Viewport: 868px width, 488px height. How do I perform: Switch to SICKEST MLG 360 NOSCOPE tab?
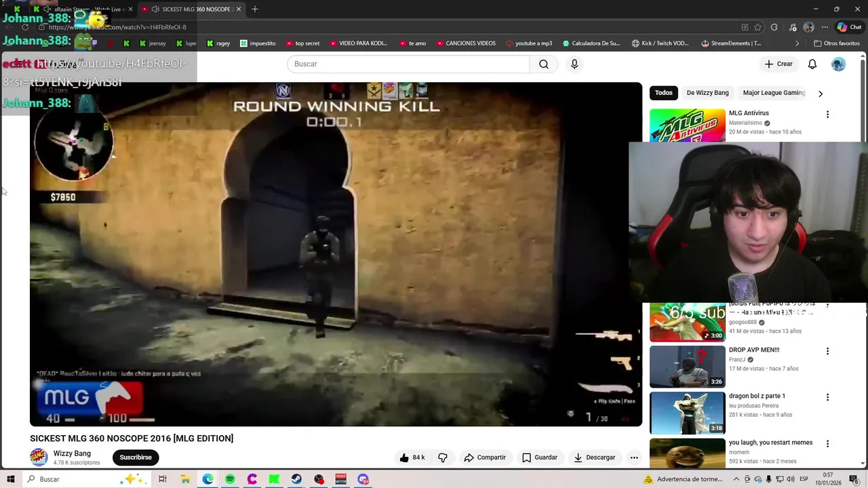(x=191, y=9)
